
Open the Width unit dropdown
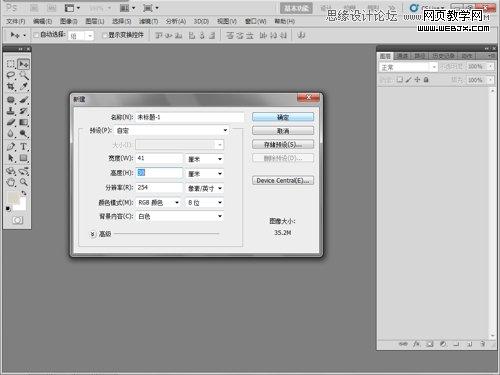click(x=205, y=159)
